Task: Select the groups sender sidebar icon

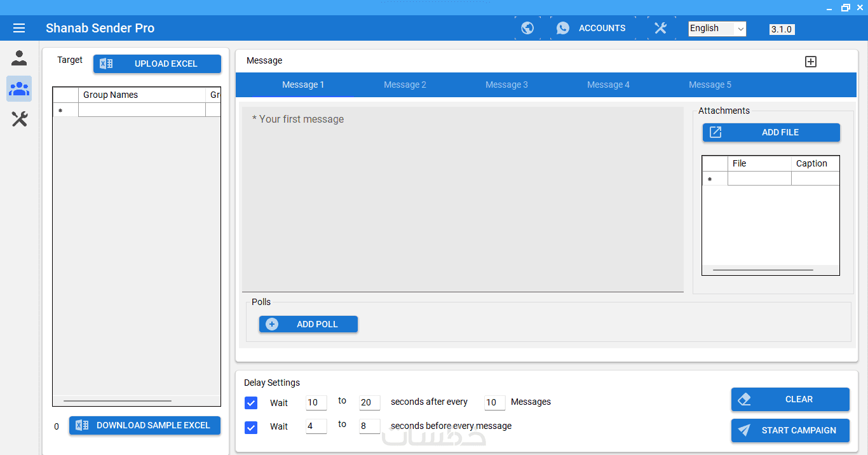Action: (19, 88)
